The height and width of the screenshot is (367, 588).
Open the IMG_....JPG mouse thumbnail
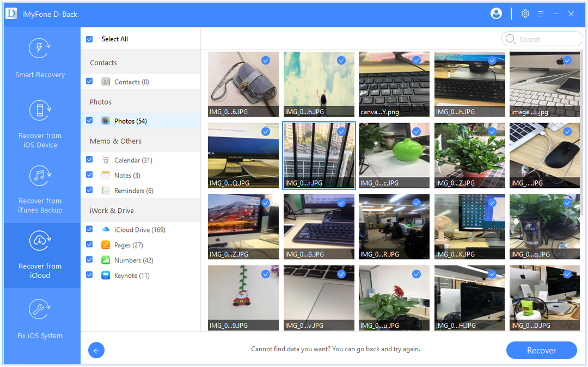[x=544, y=155]
